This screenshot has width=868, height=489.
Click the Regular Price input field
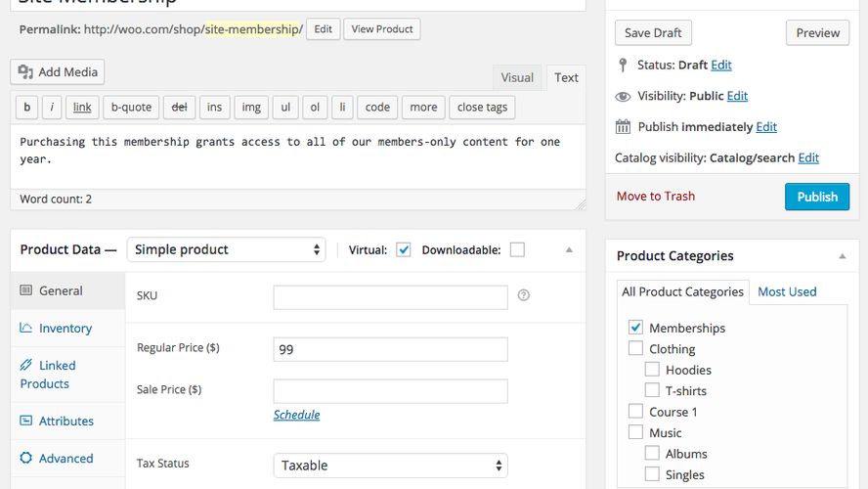coord(390,349)
